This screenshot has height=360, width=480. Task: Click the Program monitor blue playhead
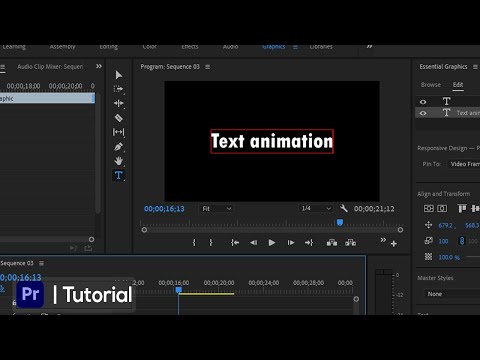pyautogui.click(x=340, y=222)
